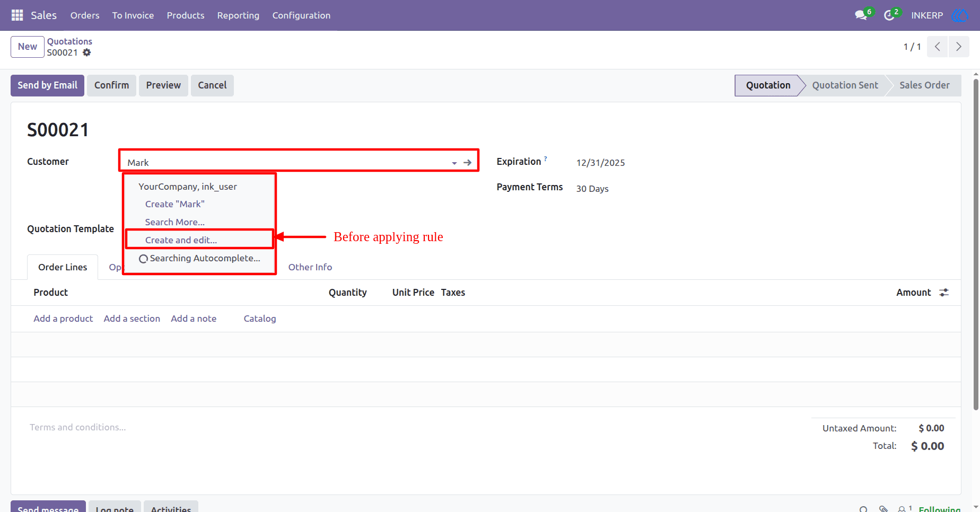980x512 pixels.
Task: Click the Terms and conditions field
Action: coord(78,427)
